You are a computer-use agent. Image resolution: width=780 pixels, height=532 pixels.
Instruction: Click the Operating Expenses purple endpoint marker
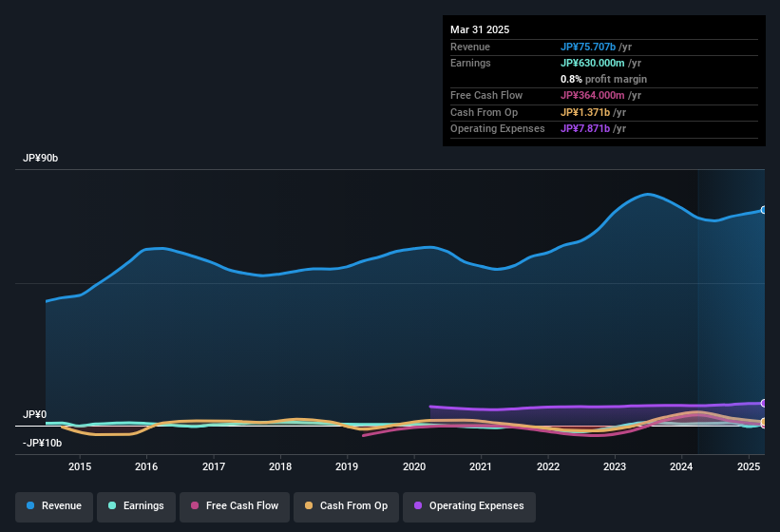[x=764, y=403]
